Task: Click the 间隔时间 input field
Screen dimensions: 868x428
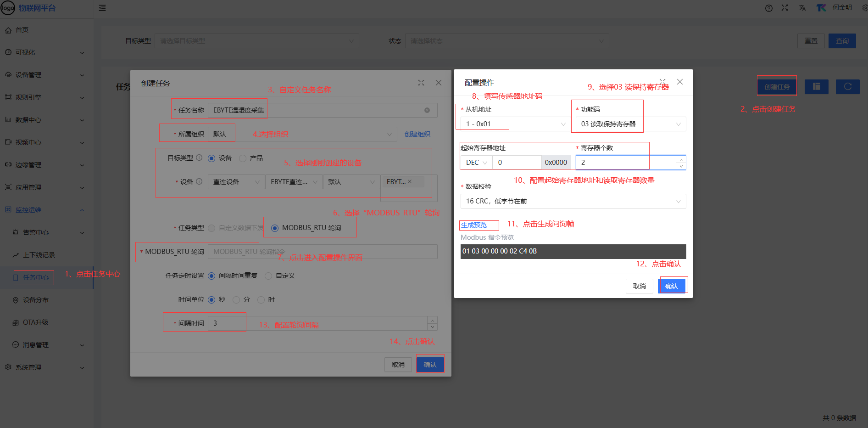Action: coord(317,323)
